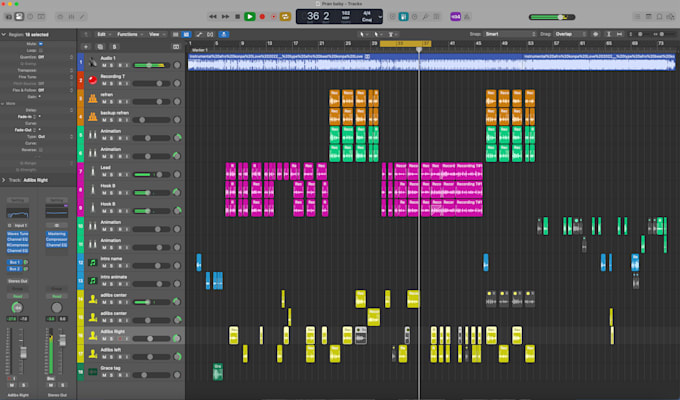The image size is (680, 400).
Task: Adjust the master volume slider
Action: [x=552, y=17]
